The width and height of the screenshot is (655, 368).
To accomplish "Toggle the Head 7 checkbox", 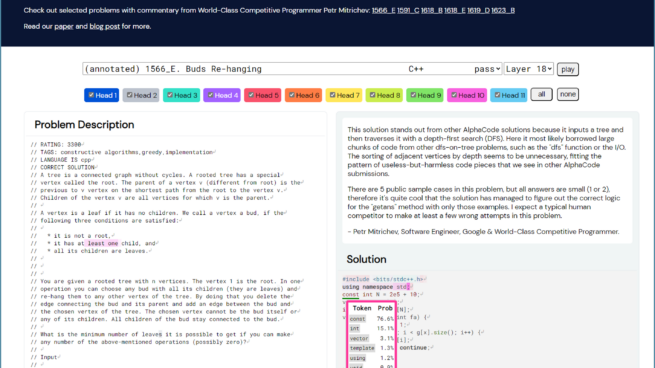I will [333, 95].
